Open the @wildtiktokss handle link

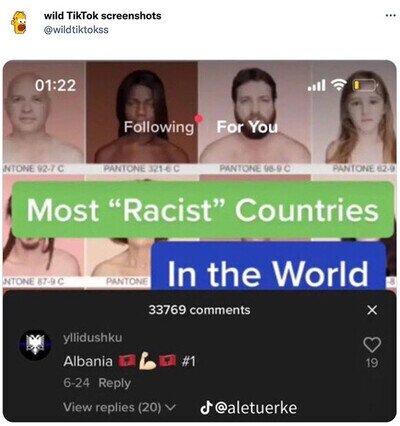pyautogui.click(x=76, y=30)
